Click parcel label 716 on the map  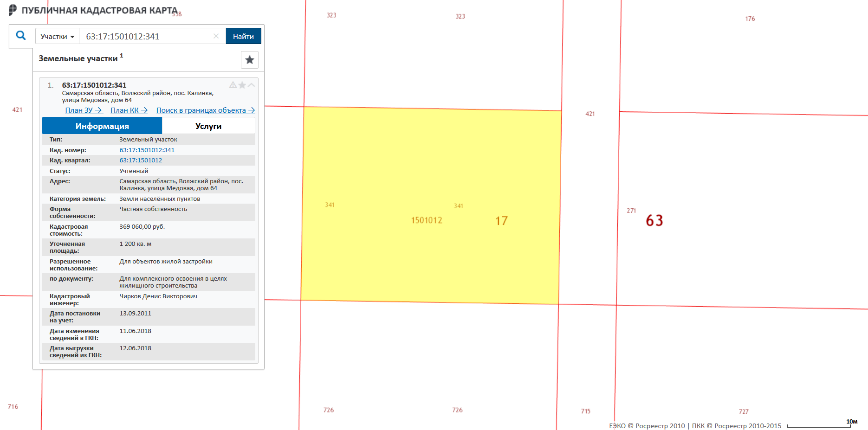click(13, 406)
